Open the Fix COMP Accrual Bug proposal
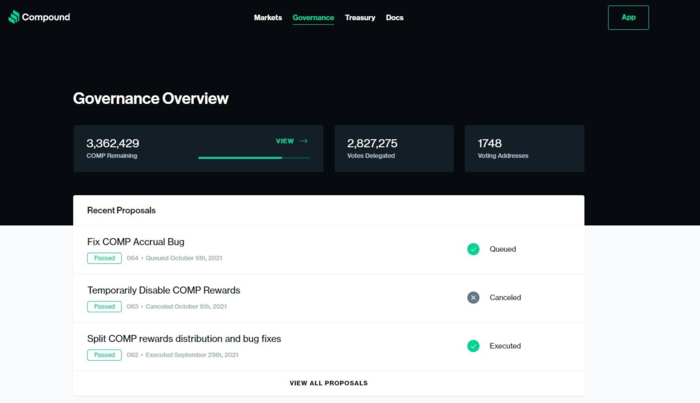 click(x=136, y=242)
